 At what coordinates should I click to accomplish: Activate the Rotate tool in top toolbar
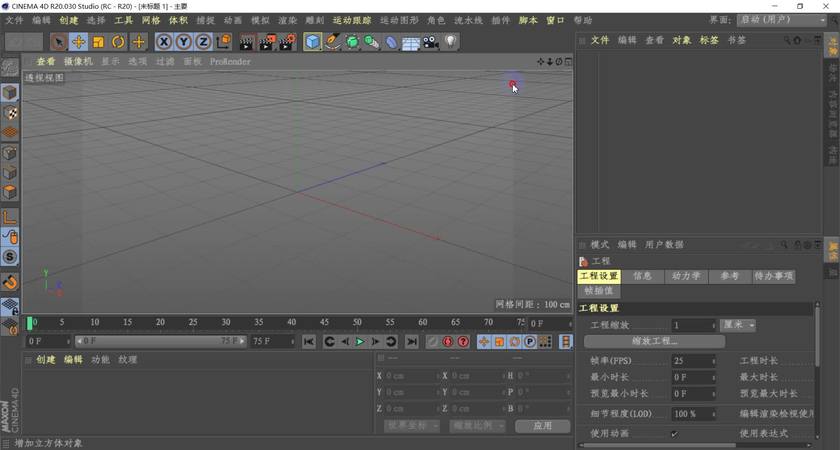[x=118, y=42]
